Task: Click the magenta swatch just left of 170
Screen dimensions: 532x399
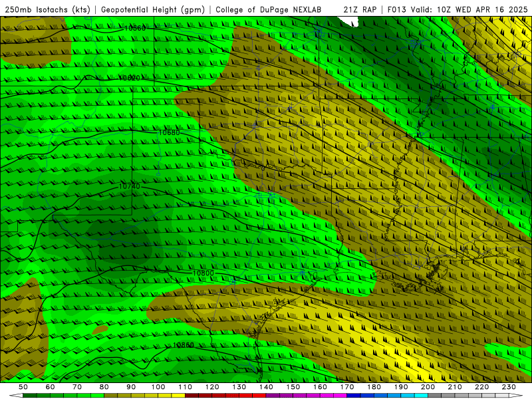Action: click(340, 395)
